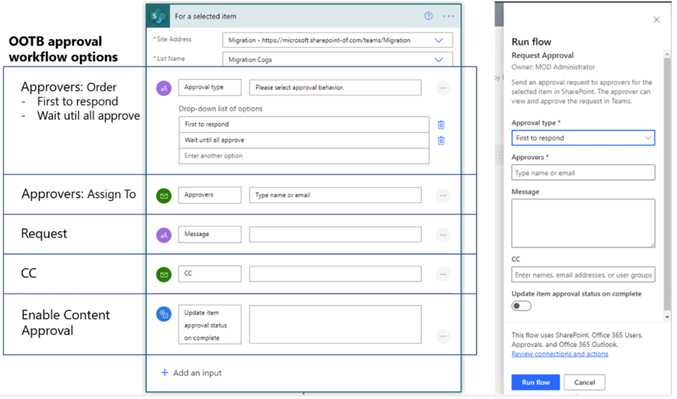This screenshot has width=677, height=399.
Task: Click Please select approval behavior field
Action: (x=335, y=87)
